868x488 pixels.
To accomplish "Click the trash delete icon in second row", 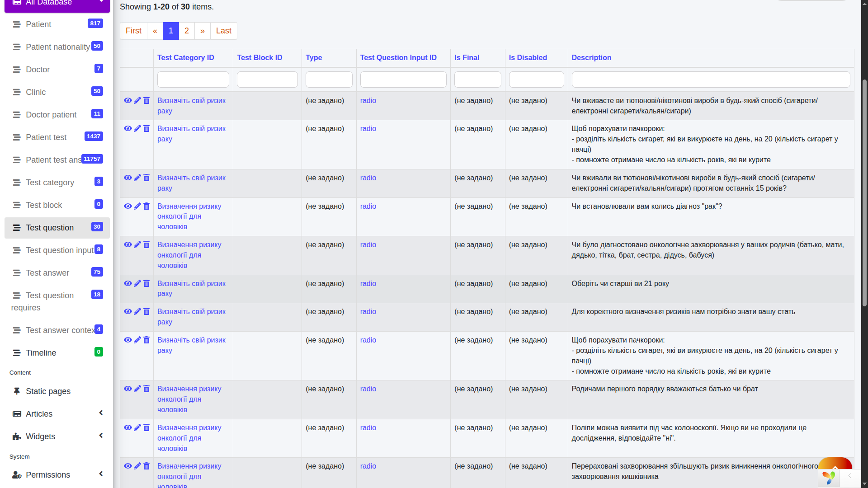I will tap(146, 128).
